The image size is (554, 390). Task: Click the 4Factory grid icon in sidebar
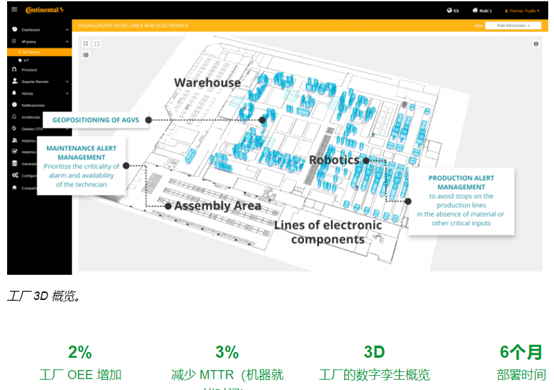(x=14, y=41)
